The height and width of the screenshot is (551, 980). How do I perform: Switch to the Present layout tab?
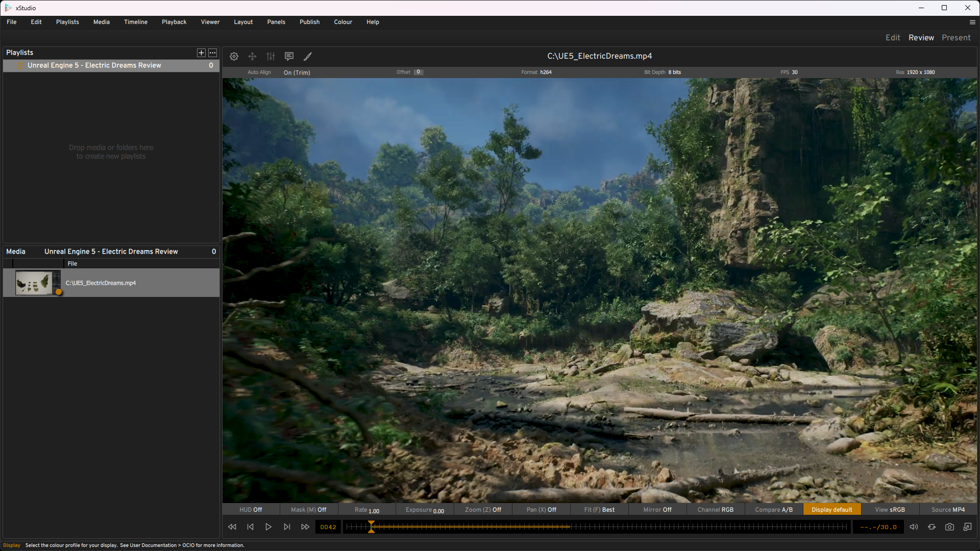coord(956,38)
